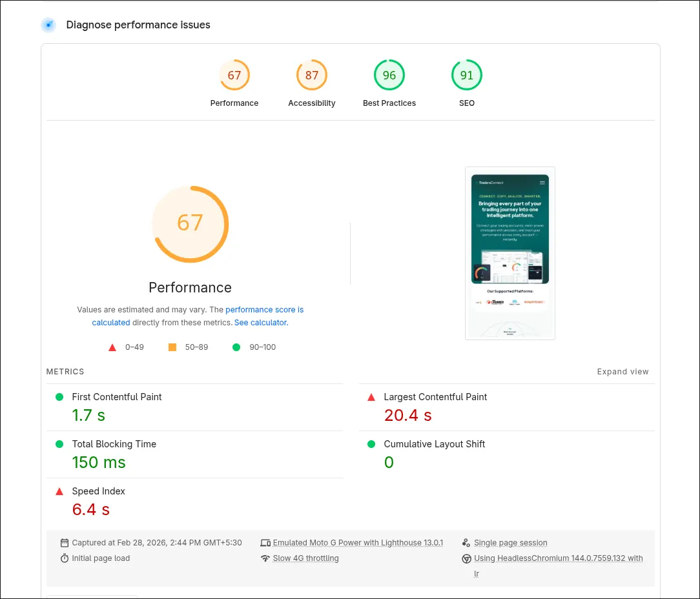This screenshot has height=599, width=700.
Task: Click the phone emulation icon before Emulated Moto G Power
Action: tap(266, 542)
